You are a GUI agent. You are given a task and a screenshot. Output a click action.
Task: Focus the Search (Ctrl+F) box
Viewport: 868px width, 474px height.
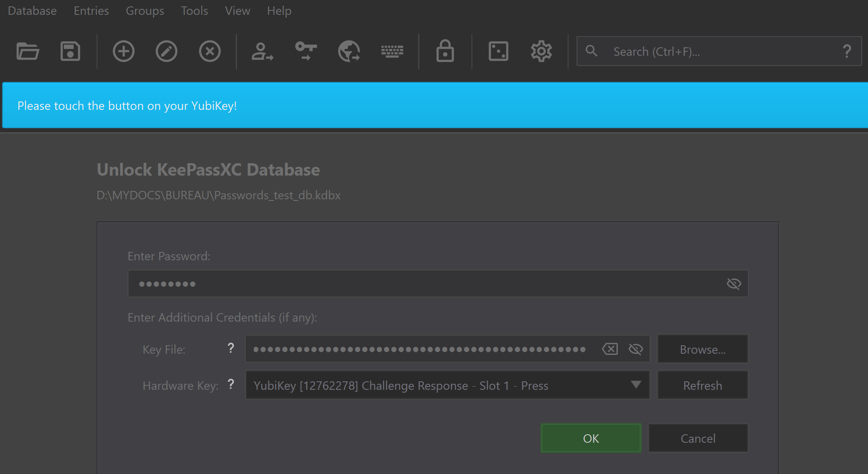click(719, 51)
